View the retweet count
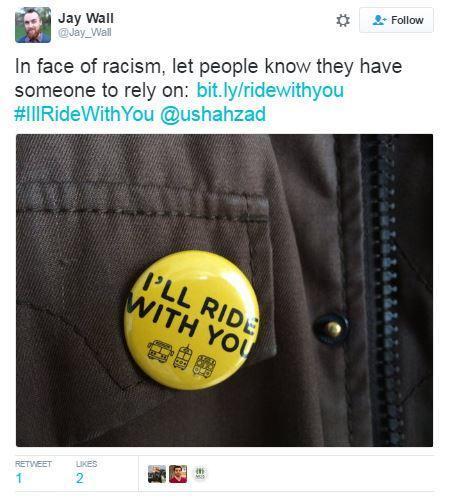453x503 pixels. (19, 478)
